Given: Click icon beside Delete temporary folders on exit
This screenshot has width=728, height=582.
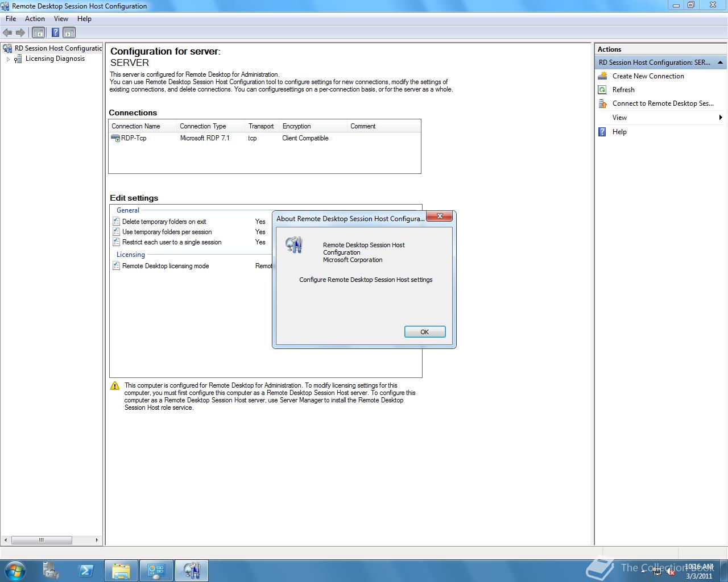Looking at the screenshot, I should pos(116,222).
